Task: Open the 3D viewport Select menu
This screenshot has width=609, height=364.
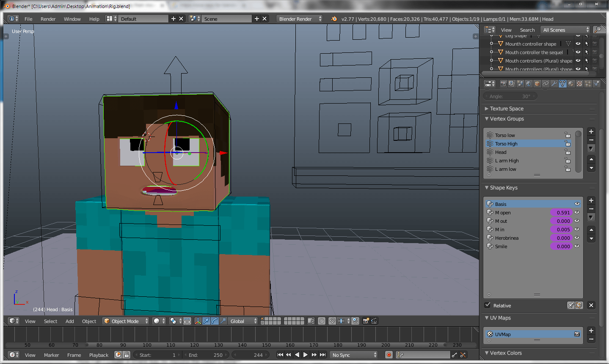Action: pyautogui.click(x=50, y=321)
